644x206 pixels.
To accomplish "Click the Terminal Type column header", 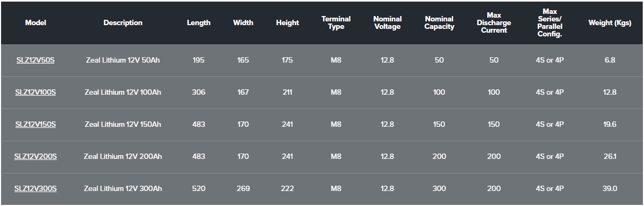I will point(336,23).
